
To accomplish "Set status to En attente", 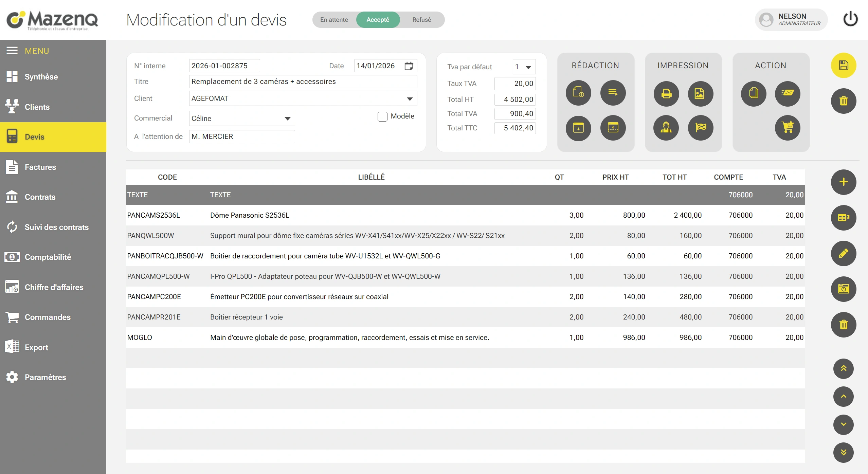I will click(x=334, y=20).
